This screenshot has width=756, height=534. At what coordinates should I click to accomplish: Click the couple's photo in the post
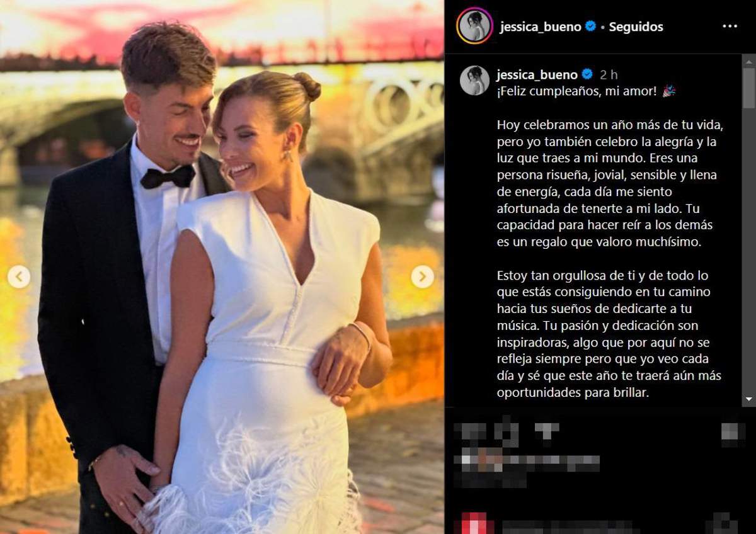pyautogui.click(x=222, y=267)
